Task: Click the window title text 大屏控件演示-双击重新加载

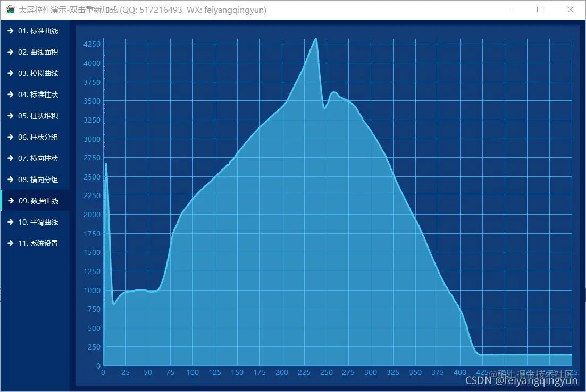Action: click(68, 10)
